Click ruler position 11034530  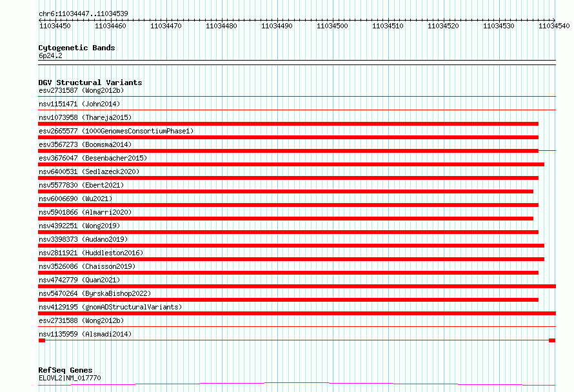point(499,26)
